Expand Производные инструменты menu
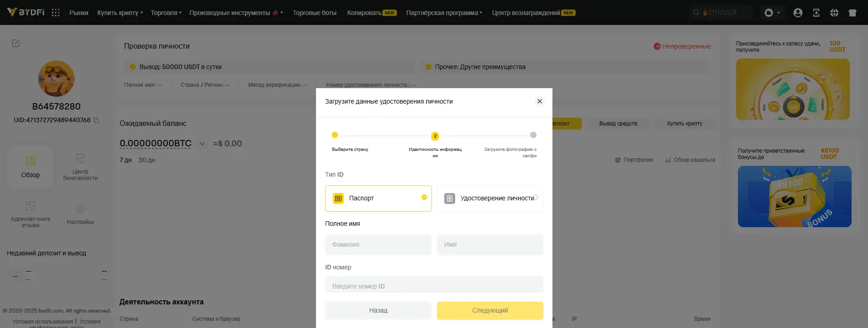This screenshot has width=868, height=328. coord(236,13)
